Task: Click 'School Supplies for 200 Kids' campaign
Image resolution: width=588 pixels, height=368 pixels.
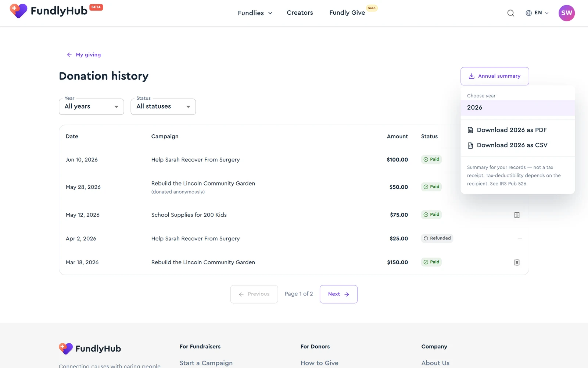Action: 189,215
